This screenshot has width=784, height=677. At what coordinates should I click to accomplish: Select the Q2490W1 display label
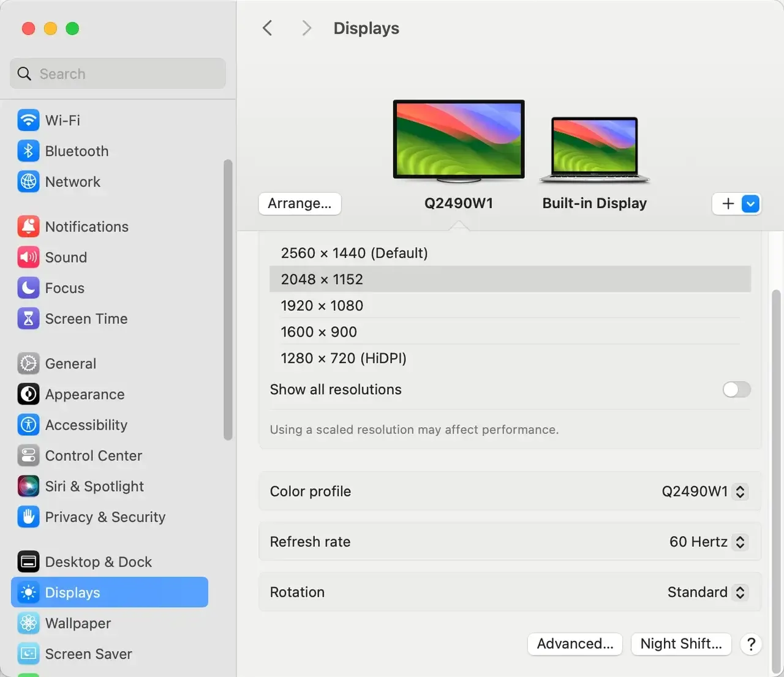click(459, 203)
